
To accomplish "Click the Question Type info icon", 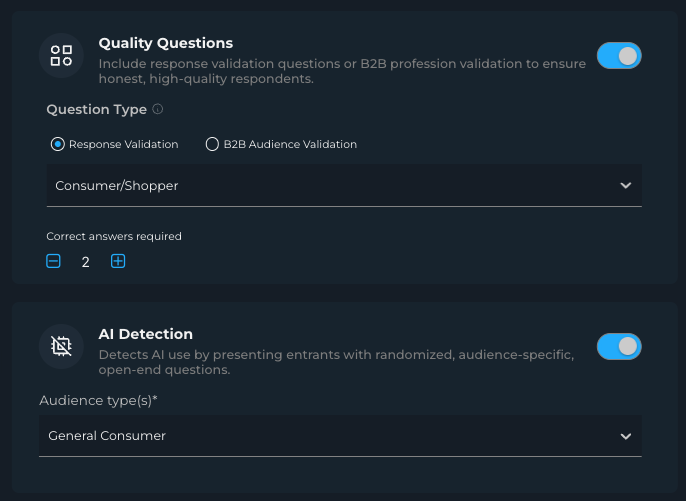I will [x=158, y=110].
